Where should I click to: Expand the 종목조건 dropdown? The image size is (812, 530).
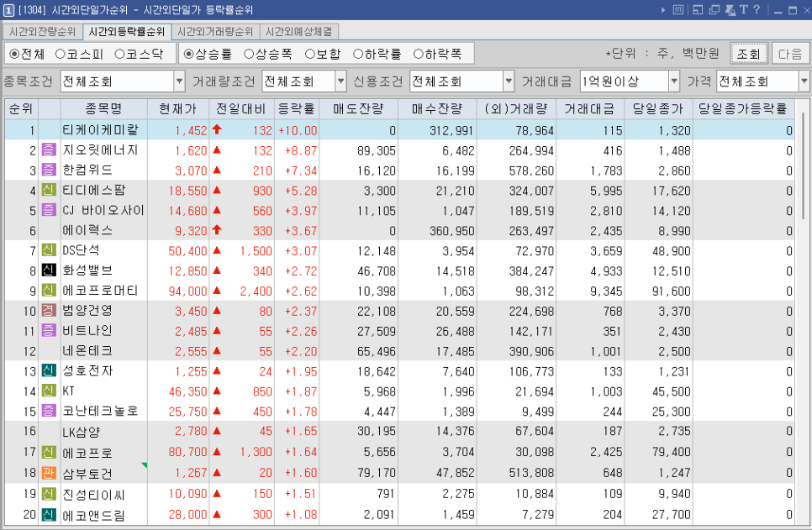(x=179, y=82)
